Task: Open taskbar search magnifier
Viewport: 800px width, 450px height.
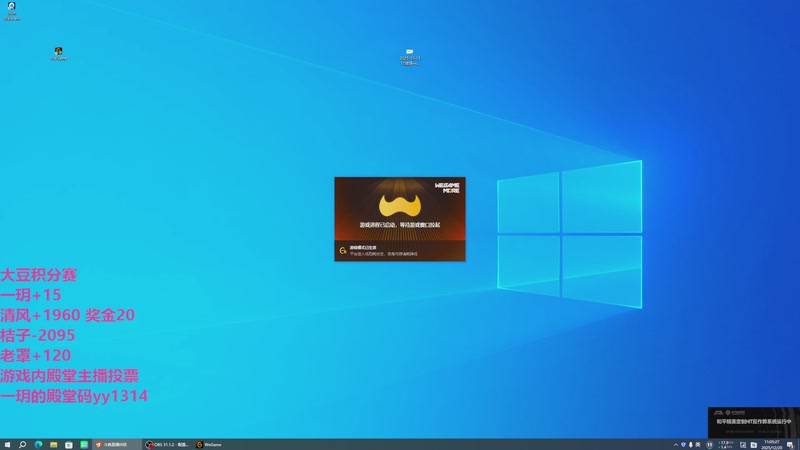Action: pos(22,444)
